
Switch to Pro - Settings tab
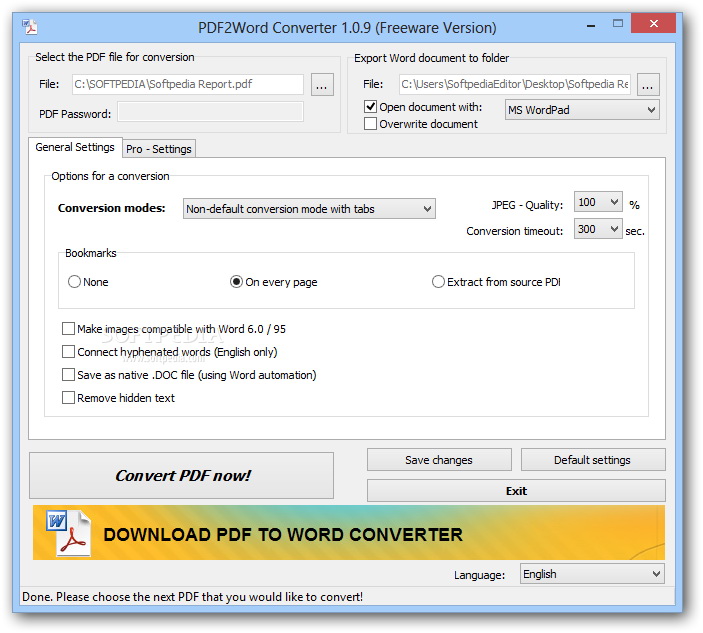click(159, 149)
